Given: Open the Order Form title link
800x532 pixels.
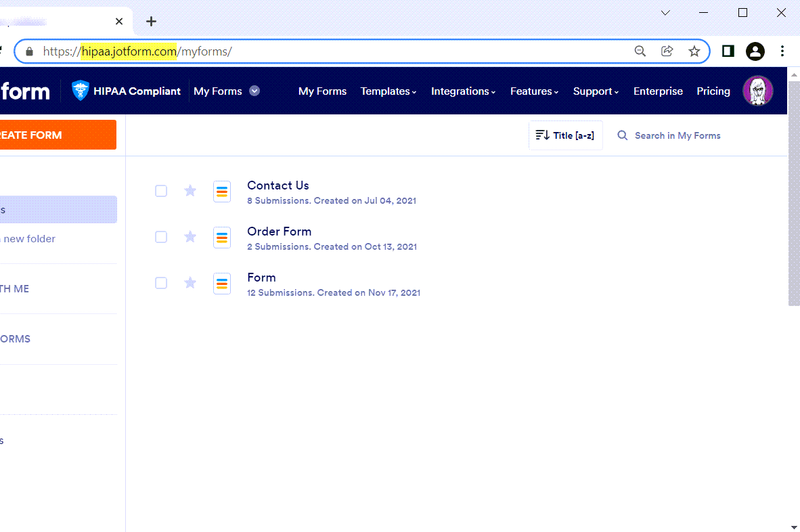Looking at the screenshot, I should tap(279, 231).
